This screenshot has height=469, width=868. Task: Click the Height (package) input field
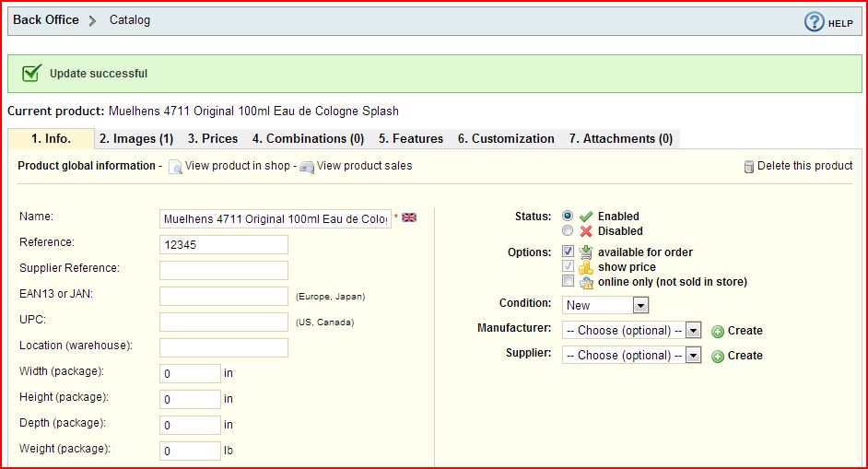click(x=190, y=399)
